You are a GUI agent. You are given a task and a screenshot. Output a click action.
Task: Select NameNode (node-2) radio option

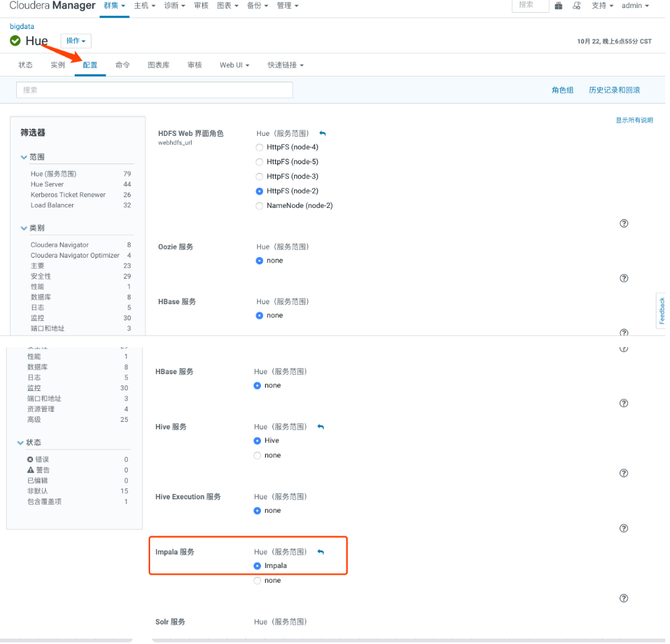tap(261, 207)
